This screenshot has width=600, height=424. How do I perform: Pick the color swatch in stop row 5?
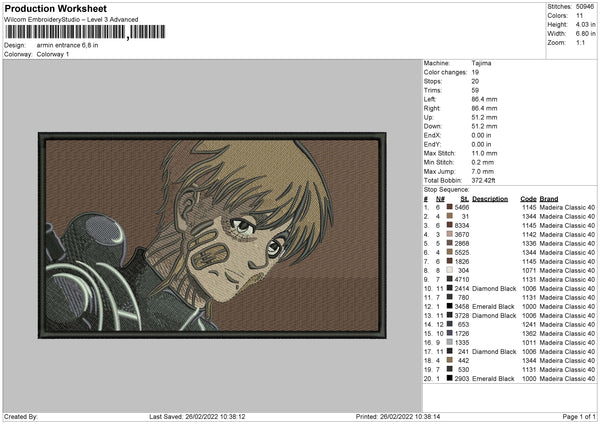click(450, 243)
